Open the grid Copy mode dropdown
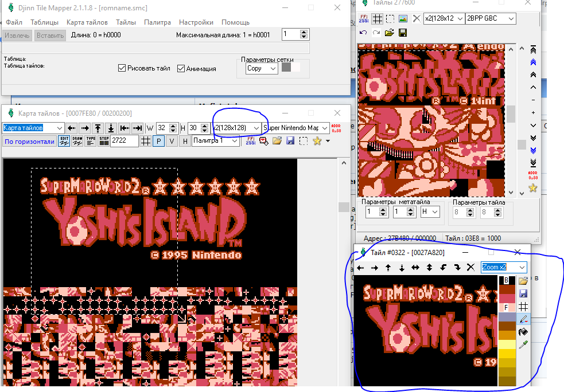 262,68
